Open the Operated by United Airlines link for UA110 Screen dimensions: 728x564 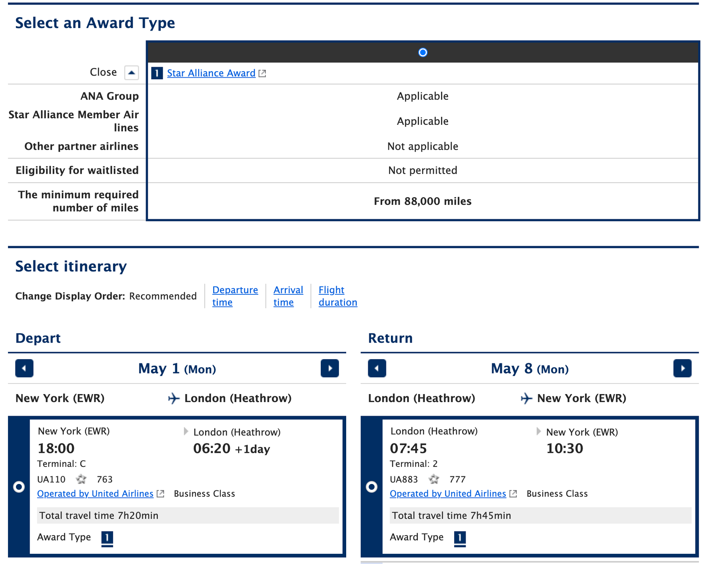[95, 493]
